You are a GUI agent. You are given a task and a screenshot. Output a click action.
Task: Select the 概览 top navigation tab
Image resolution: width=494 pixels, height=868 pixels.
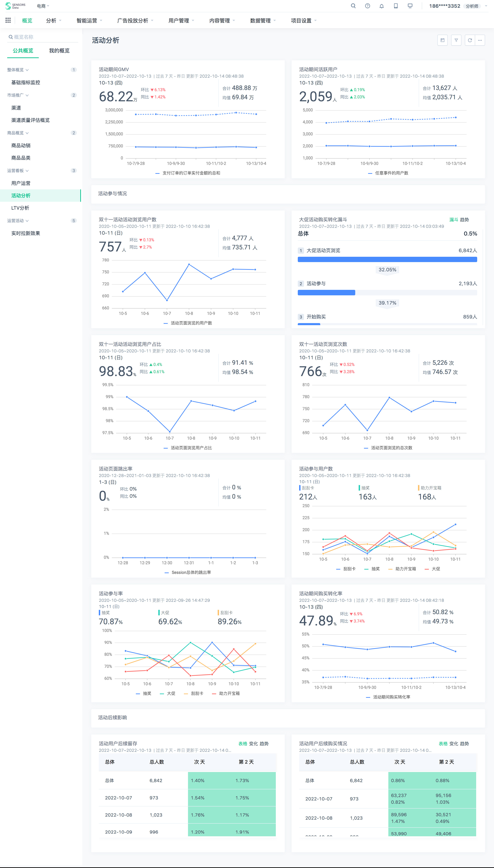27,21
